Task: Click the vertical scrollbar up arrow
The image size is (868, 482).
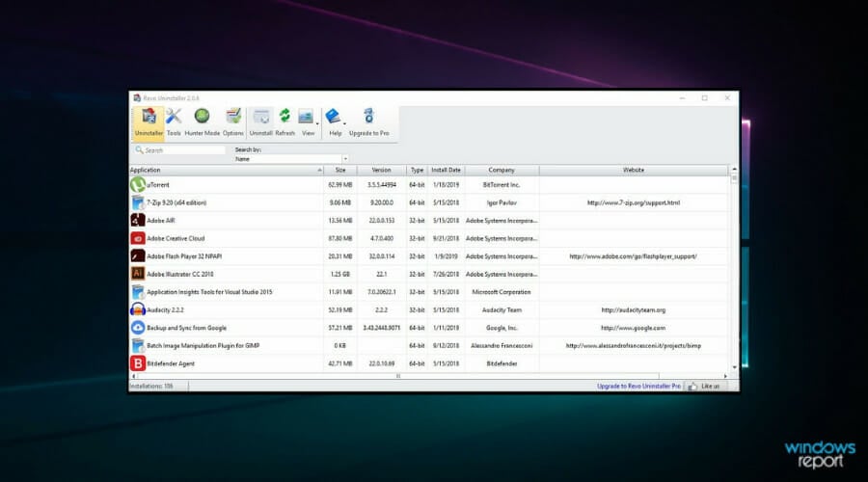Action: 735,170
